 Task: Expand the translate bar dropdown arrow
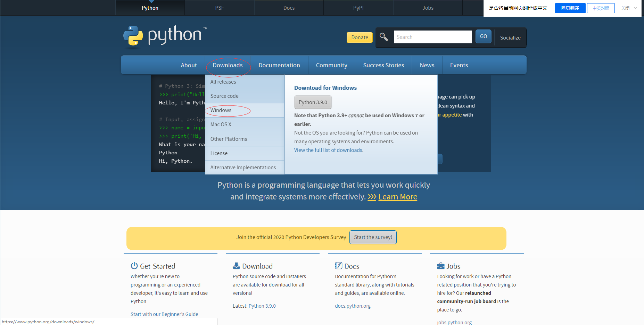[x=635, y=8]
